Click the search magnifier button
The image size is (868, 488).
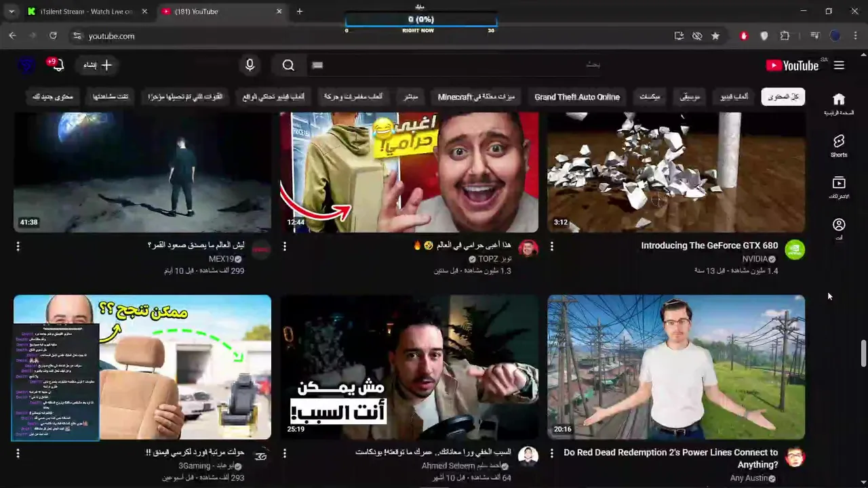pos(288,65)
